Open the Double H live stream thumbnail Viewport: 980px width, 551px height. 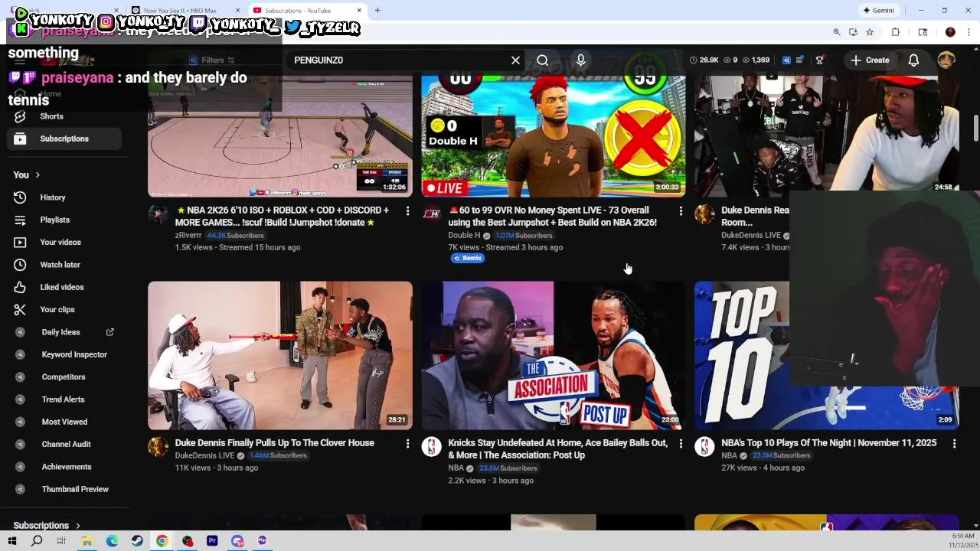553,135
